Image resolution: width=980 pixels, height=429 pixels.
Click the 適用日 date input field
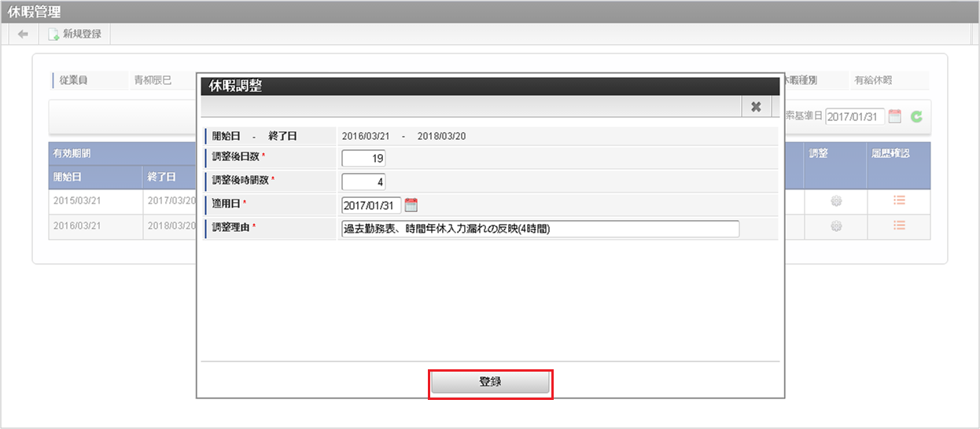[371, 205]
